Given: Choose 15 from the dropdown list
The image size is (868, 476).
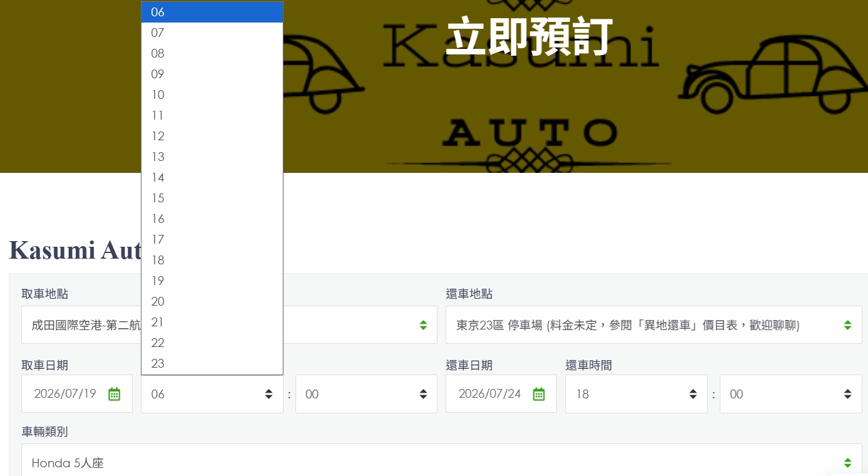Looking at the screenshot, I should (x=212, y=198).
